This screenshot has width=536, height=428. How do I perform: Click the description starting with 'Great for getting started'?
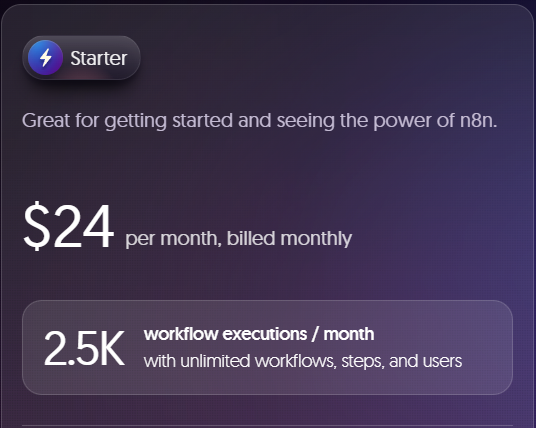point(259,121)
